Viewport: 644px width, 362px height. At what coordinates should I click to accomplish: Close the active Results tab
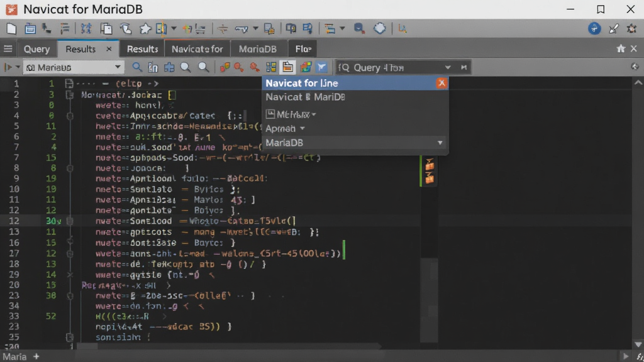109,49
